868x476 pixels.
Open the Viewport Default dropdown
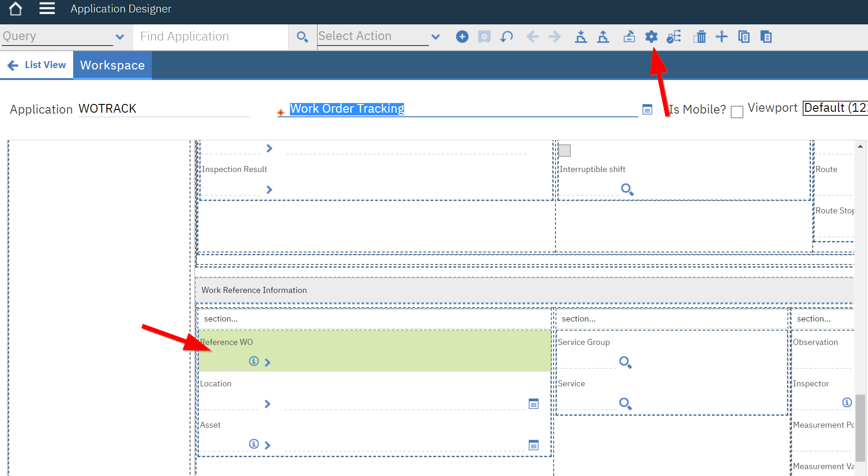click(835, 108)
